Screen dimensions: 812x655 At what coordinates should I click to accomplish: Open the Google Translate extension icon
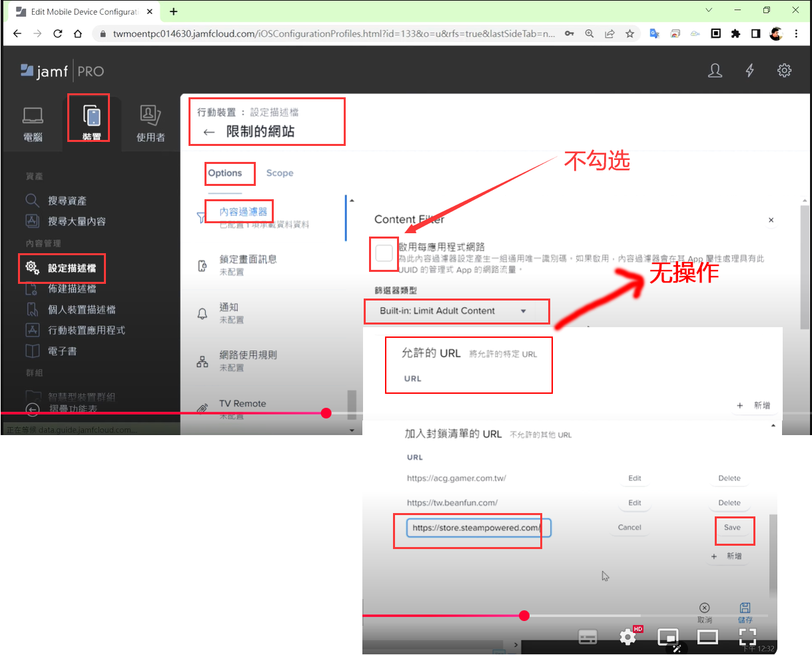pyautogui.click(x=655, y=33)
